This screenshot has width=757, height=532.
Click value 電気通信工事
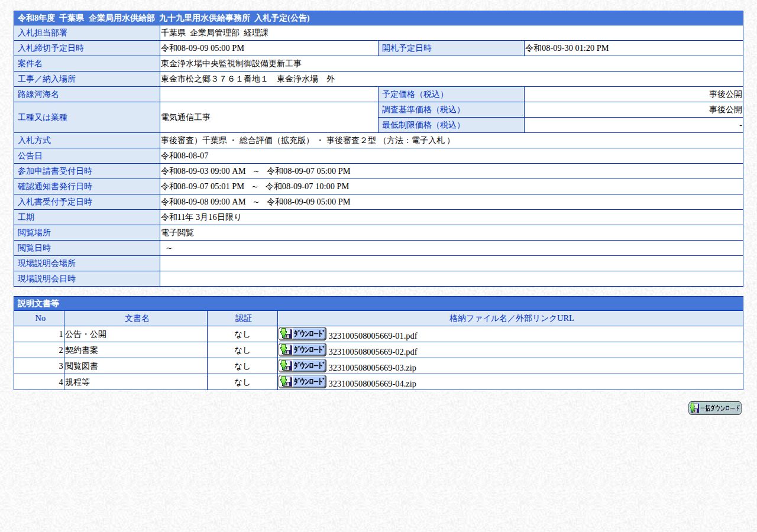[x=186, y=118]
